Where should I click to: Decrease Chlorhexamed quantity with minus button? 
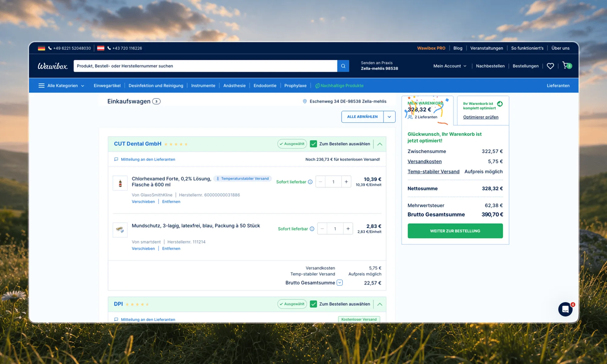320,182
